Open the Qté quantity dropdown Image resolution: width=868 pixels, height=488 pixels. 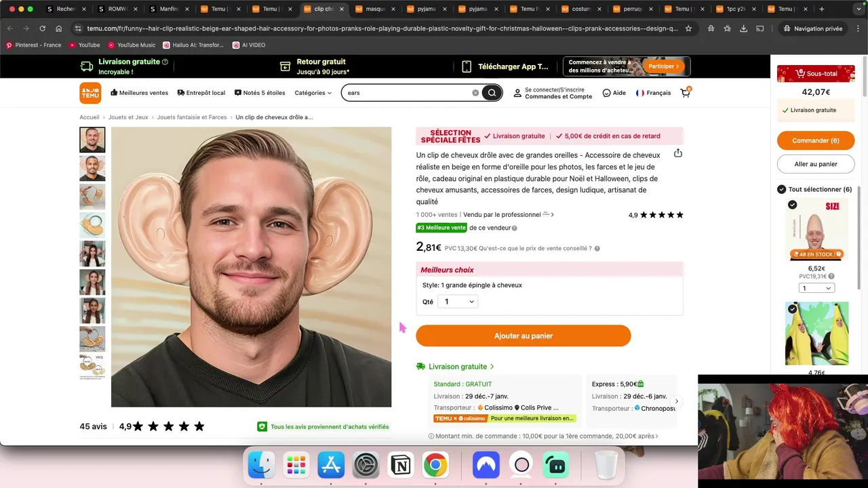point(458,302)
